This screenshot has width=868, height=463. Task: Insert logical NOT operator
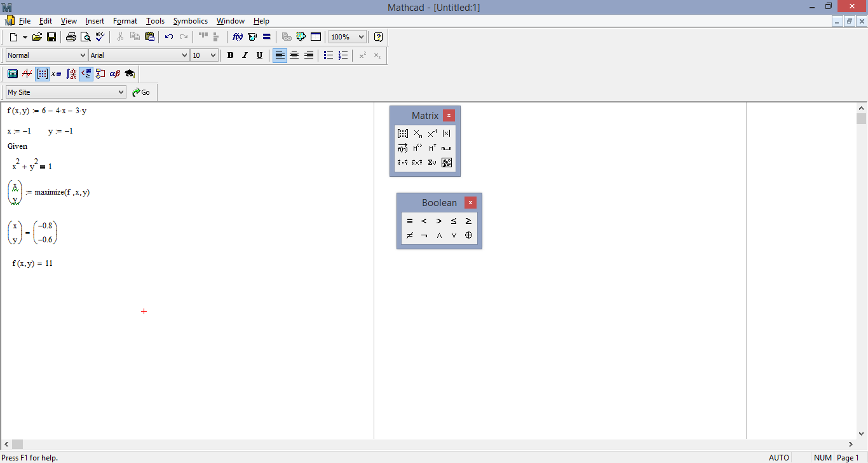[x=424, y=235]
